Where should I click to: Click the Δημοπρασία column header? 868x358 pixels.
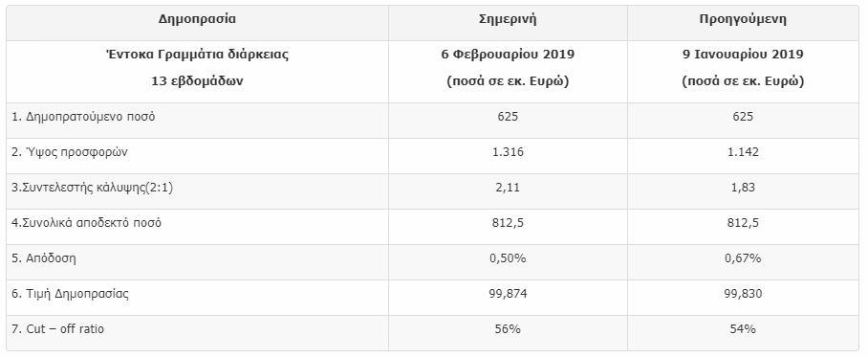point(197,19)
